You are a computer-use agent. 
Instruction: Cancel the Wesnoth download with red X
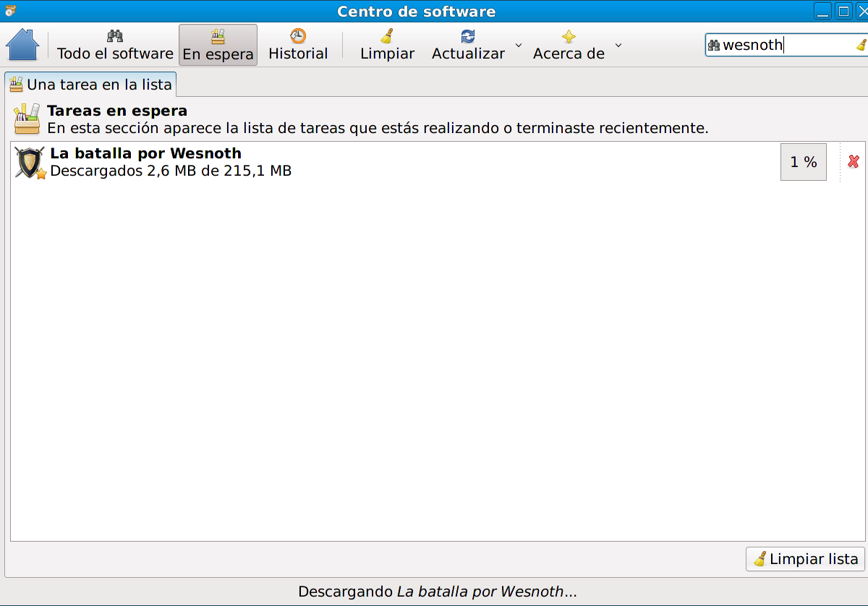(854, 162)
